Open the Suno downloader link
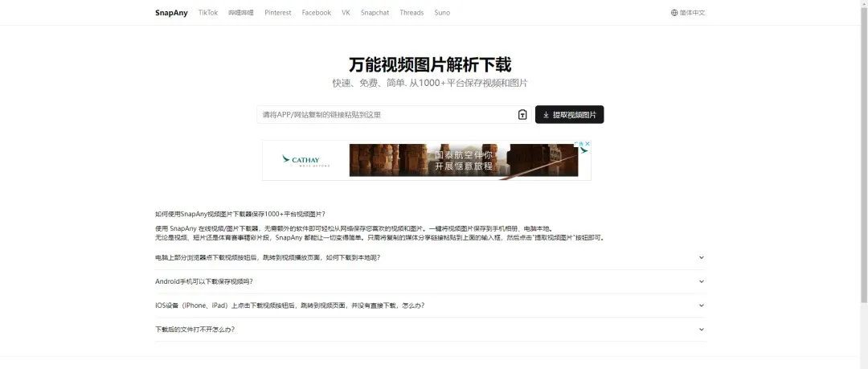This screenshot has height=369, width=868. tap(442, 13)
